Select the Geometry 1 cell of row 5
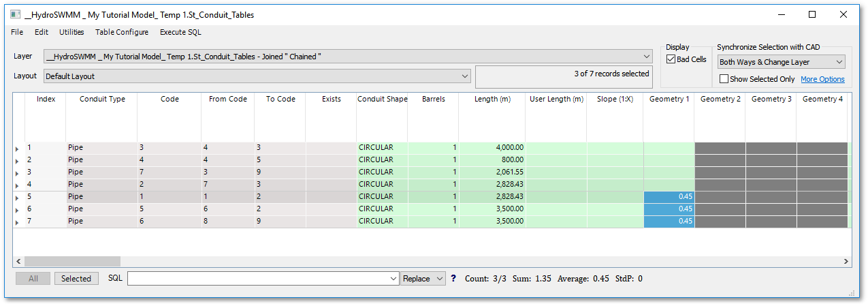 669,196
